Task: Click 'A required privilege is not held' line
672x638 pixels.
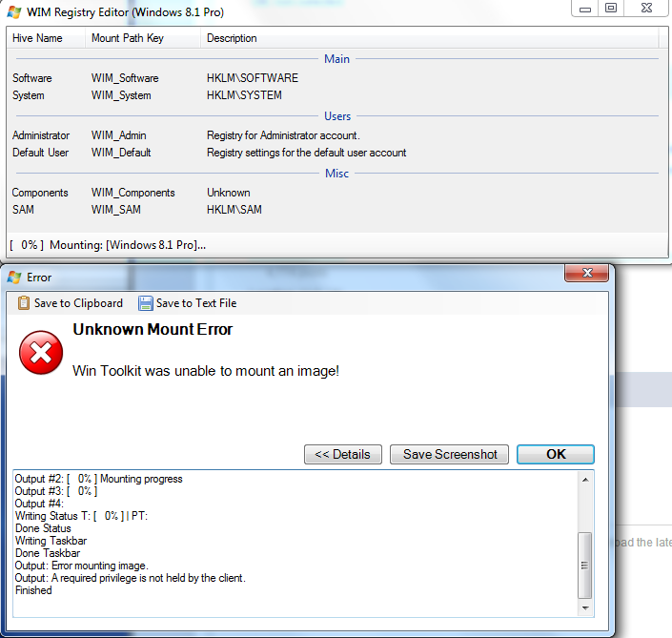Action: (x=131, y=579)
